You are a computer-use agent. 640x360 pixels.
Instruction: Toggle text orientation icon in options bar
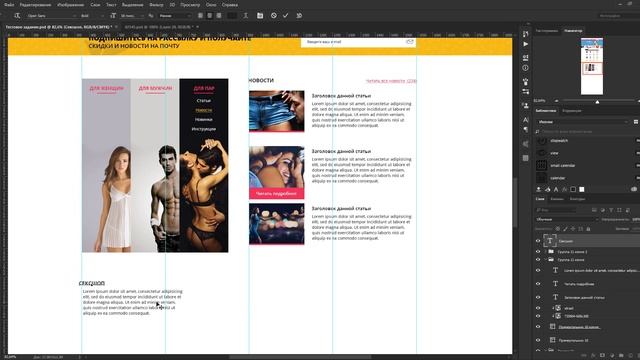tap(17, 16)
